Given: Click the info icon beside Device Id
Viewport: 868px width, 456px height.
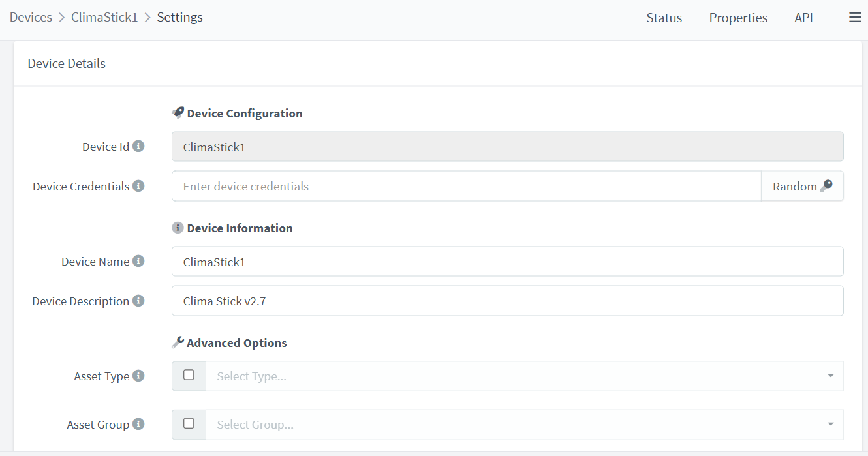Looking at the screenshot, I should point(138,146).
